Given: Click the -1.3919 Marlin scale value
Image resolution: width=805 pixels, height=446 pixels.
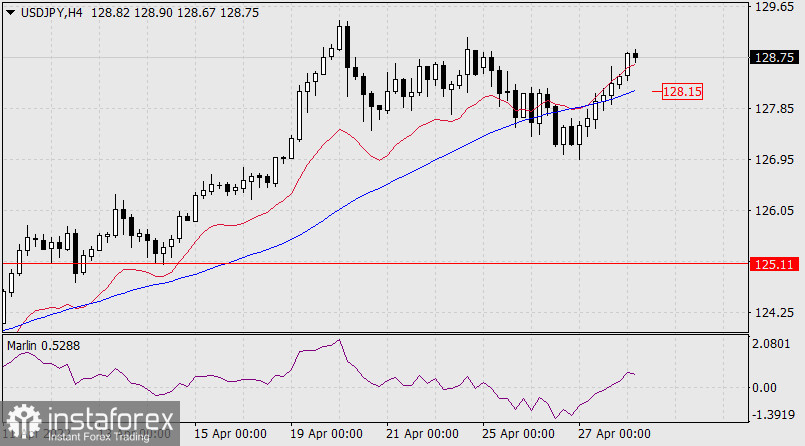Looking at the screenshot, I should point(774,414).
